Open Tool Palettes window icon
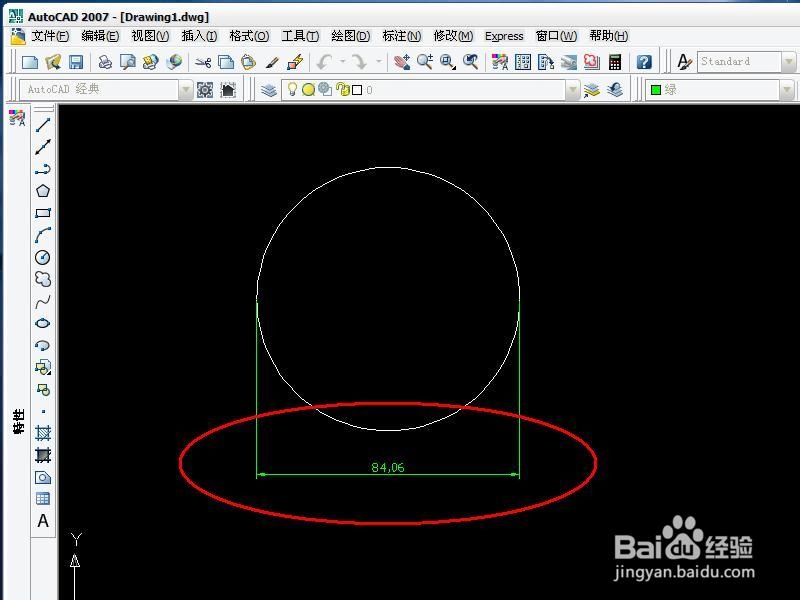 point(546,62)
